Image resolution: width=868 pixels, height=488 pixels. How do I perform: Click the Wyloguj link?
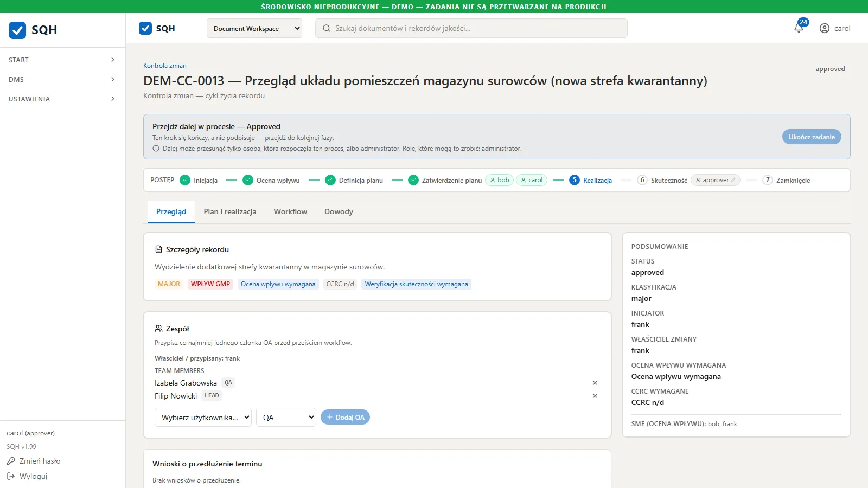coord(33,476)
